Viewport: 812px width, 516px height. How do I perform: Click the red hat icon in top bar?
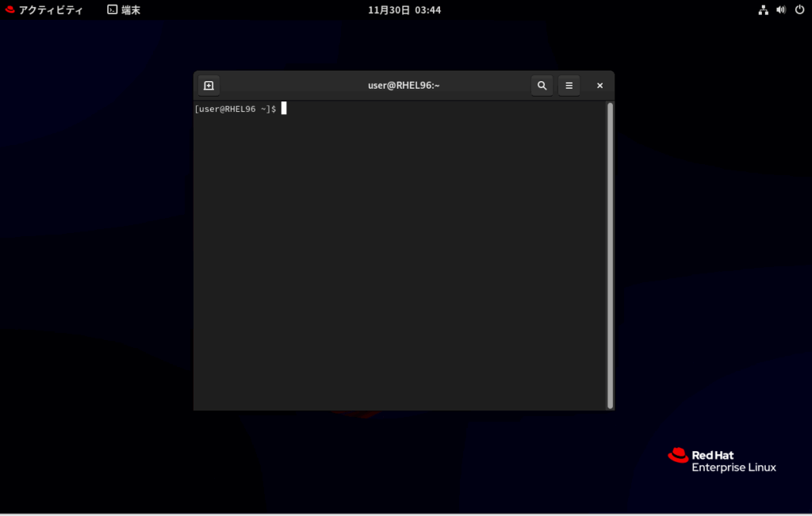pyautogui.click(x=10, y=10)
